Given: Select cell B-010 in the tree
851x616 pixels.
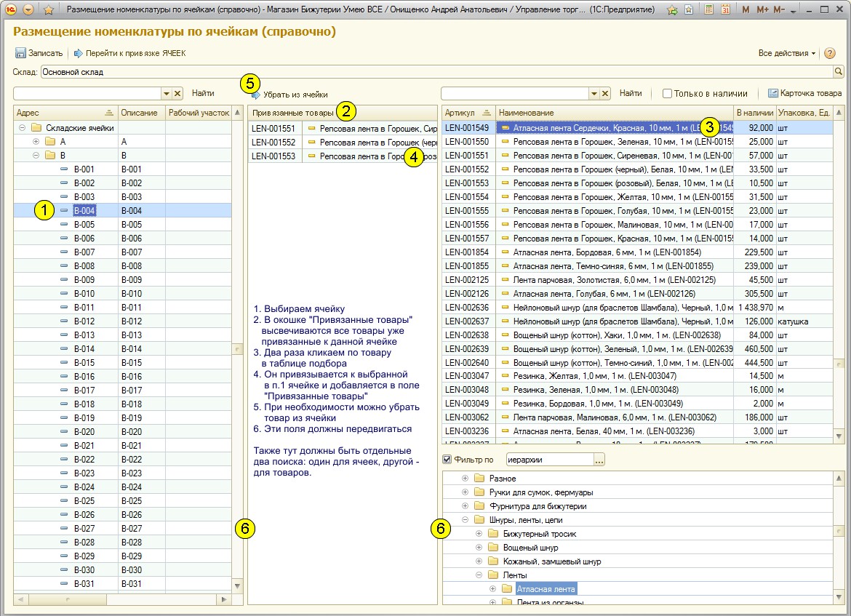Looking at the screenshot, I should (x=84, y=294).
